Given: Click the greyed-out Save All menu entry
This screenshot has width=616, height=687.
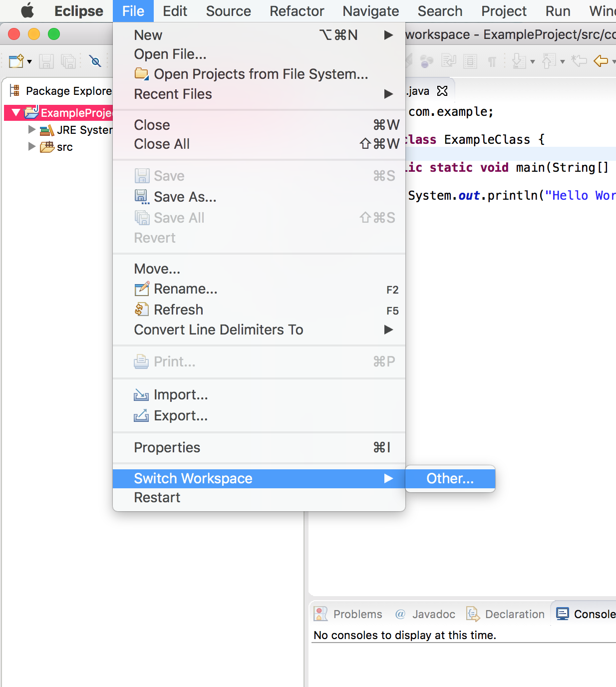Looking at the screenshot, I should tap(259, 218).
